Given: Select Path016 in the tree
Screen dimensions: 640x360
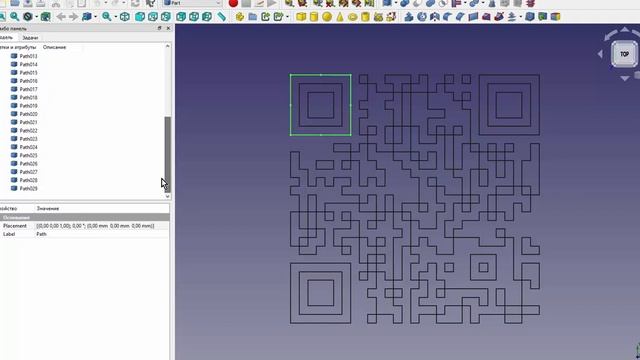Looking at the screenshot, I should (28, 81).
